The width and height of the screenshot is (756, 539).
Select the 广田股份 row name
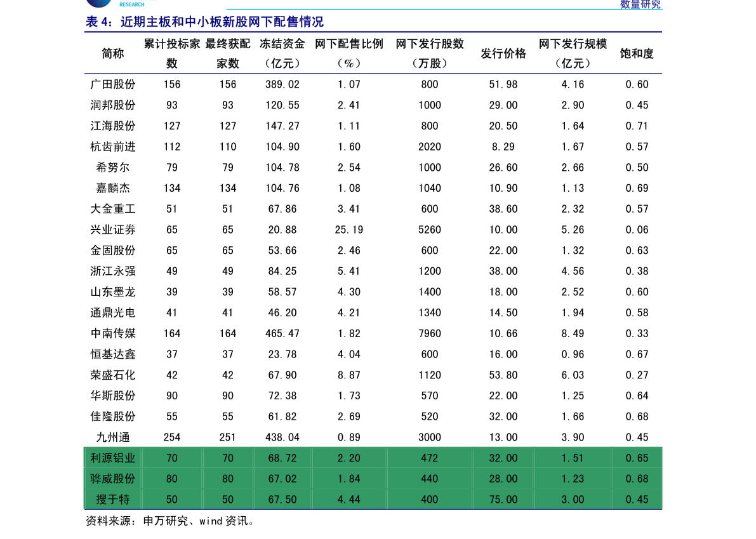113,84
